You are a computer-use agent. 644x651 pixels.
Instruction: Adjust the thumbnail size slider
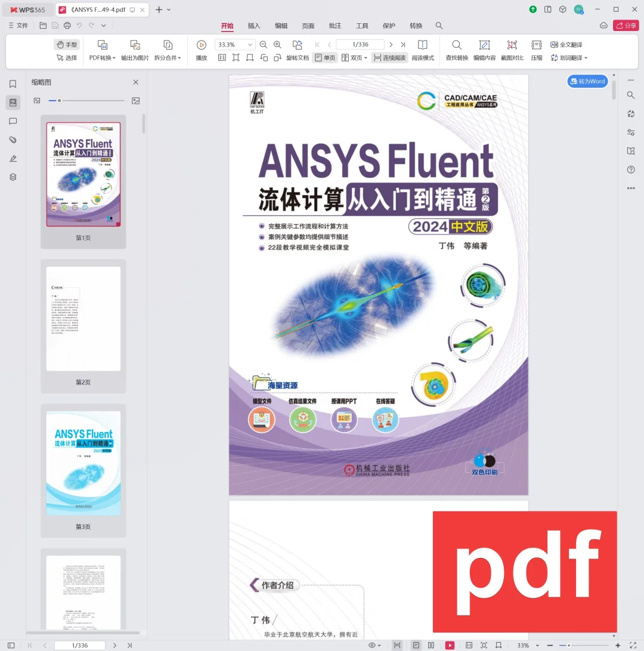click(x=60, y=101)
